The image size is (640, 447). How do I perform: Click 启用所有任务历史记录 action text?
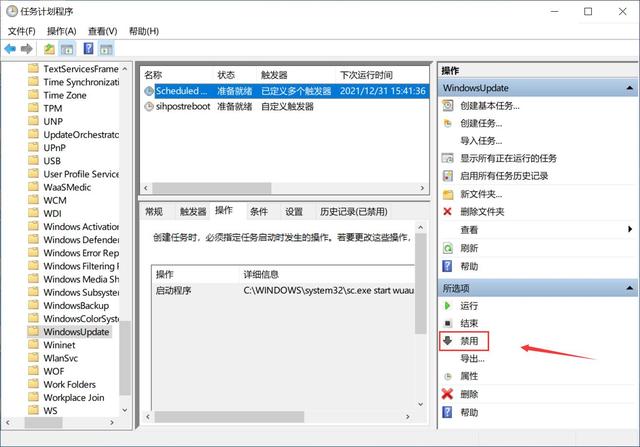coord(504,176)
